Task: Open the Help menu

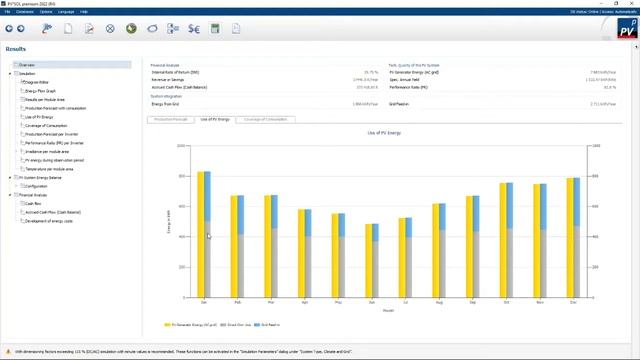Action: [84, 12]
